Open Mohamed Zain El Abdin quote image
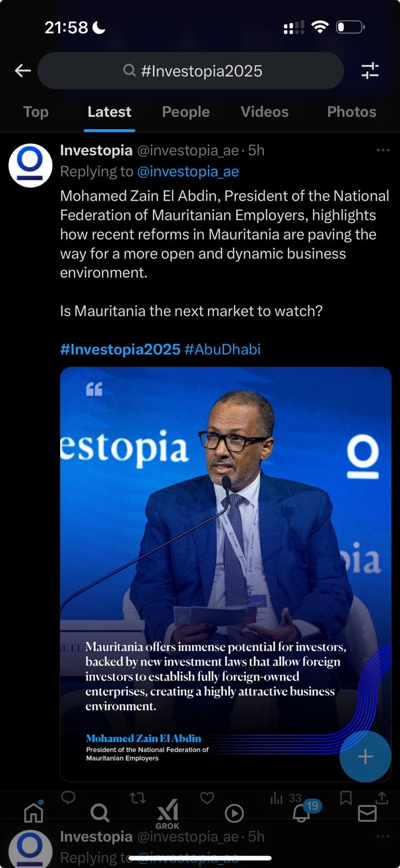The height and width of the screenshot is (868, 400). [225, 574]
